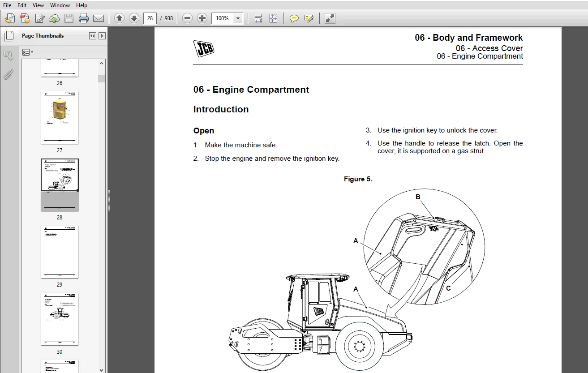Click the 'Page Thumbnails' panel title
Image resolution: width=588 pixels, height=373 pixels.
point(43,36)
